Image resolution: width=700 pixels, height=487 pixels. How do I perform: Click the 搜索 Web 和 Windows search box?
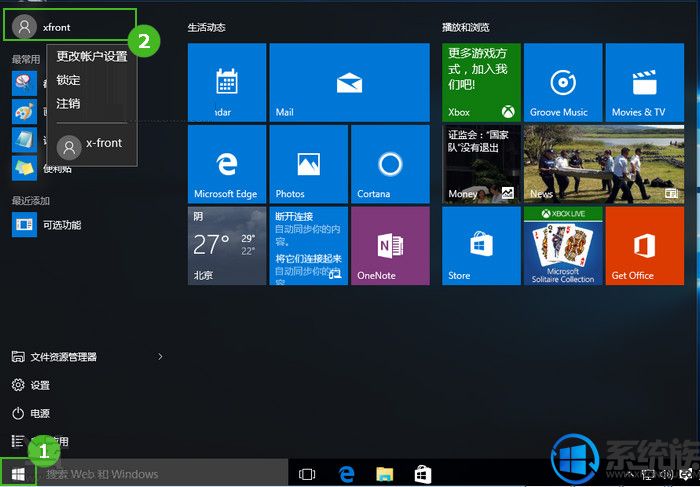click(x=162, y=474)
